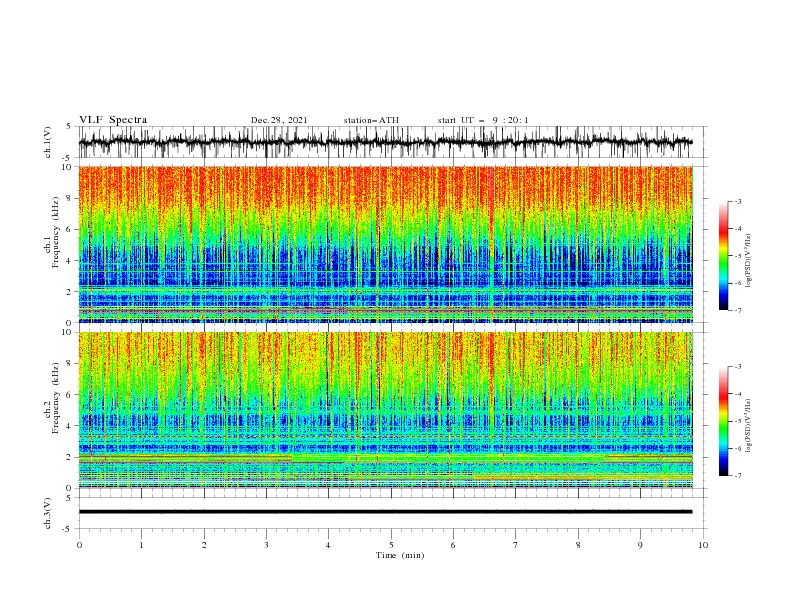Image resolution: width=792 pixels, height=612 pixels.
Task: Click the "-3" tick on ch.1 color bar
Action: click(x=738, y=201)
